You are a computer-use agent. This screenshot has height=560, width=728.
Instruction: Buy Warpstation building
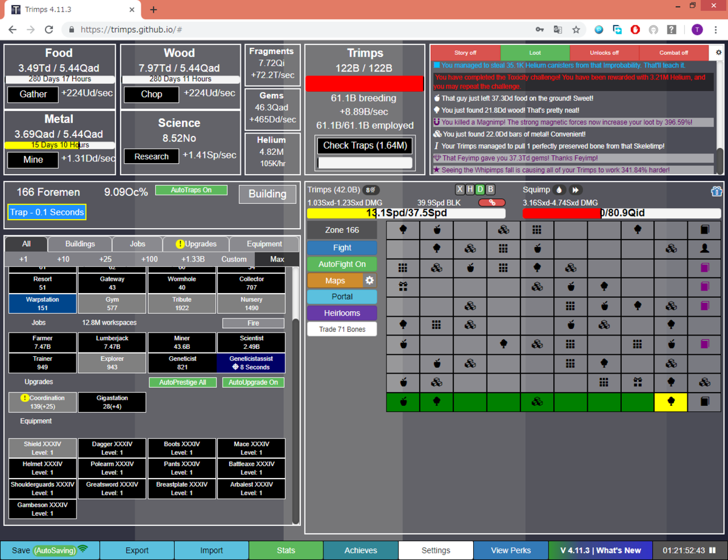click(x=42, y=304)
